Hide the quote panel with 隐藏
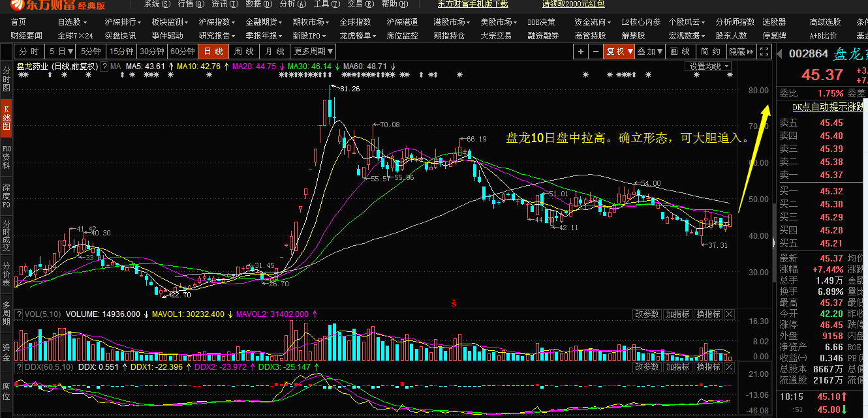 (740, 51)
